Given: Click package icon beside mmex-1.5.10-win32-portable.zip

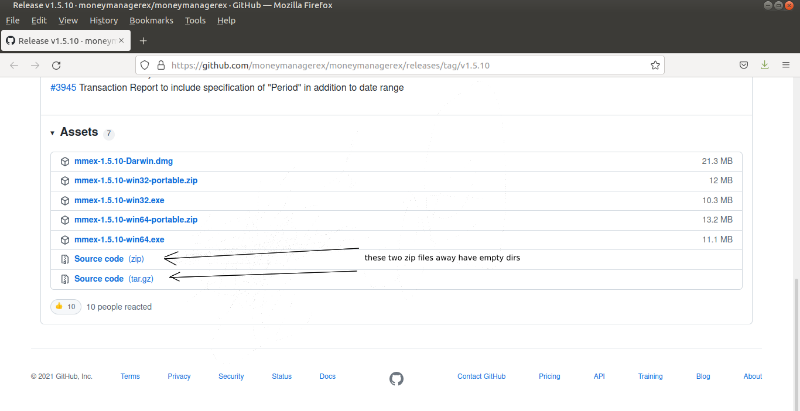Looking at the screenshot, I should pyautogui.click(x=65, y=181).
